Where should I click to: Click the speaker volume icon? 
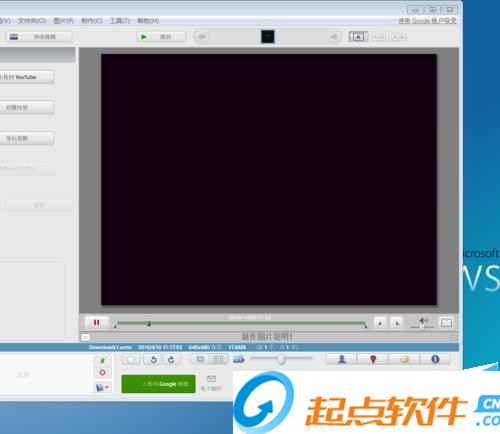pos(423,321)
